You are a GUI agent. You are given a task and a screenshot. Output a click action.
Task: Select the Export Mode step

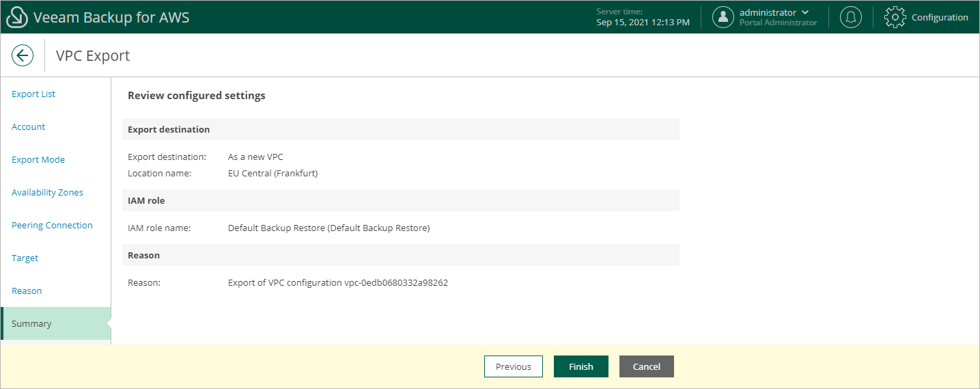38,160
